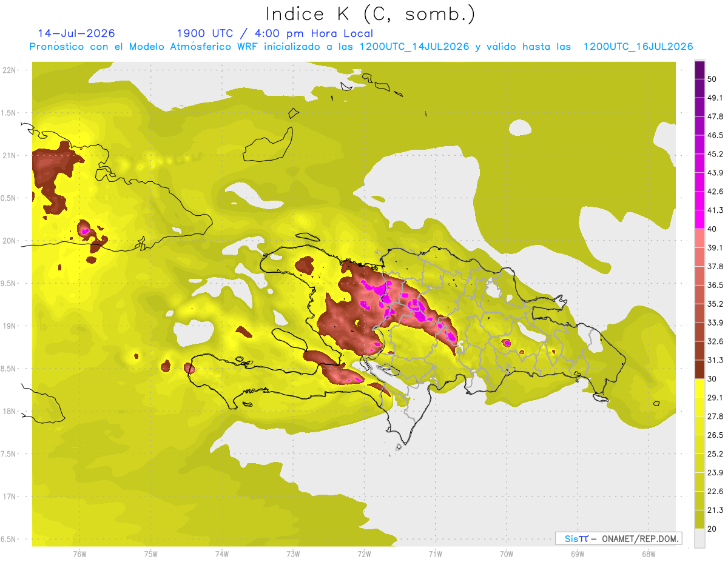The width and height of the screenshot is (728, 562).
Task: Click the "74W" longitude label
Action: coord(222,554)
